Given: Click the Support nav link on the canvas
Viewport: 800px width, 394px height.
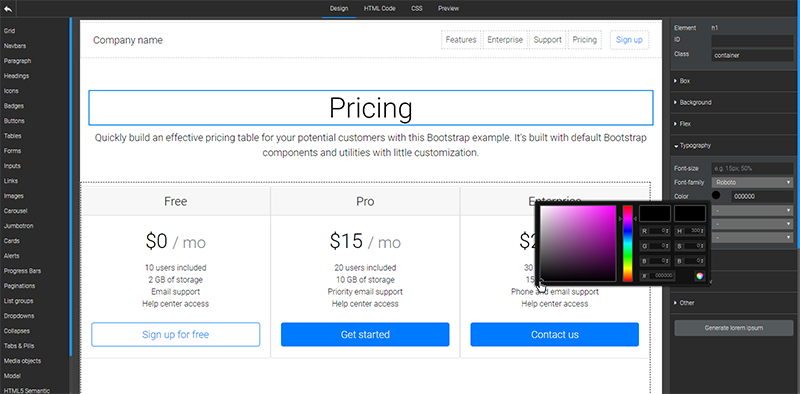Looking at the screenshot, I should pos(547,40).
